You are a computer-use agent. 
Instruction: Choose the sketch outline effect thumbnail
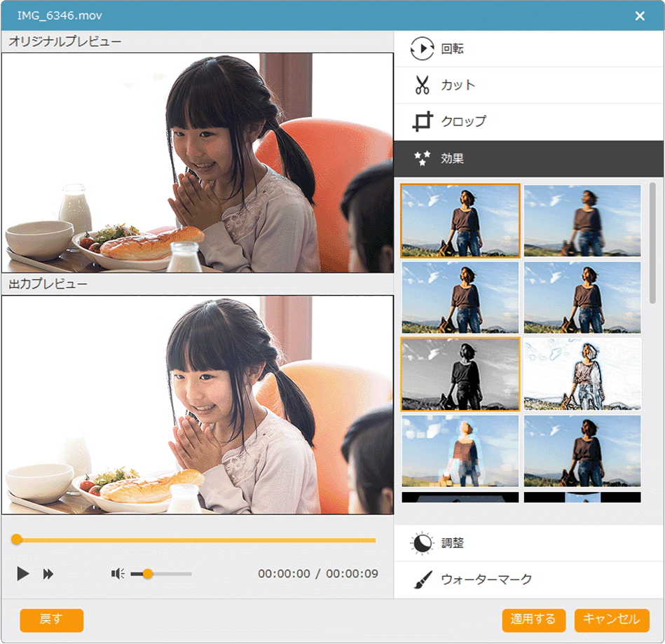(582, 374)
